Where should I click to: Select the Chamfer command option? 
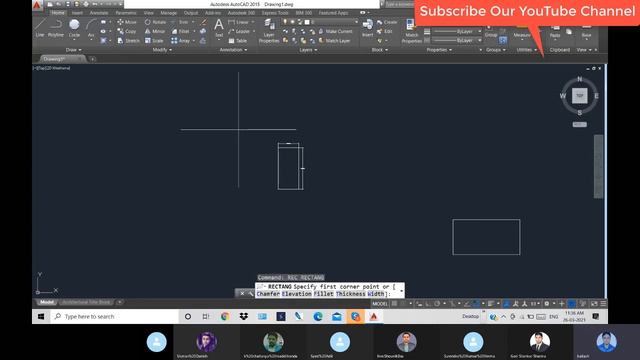pos(268,294)
